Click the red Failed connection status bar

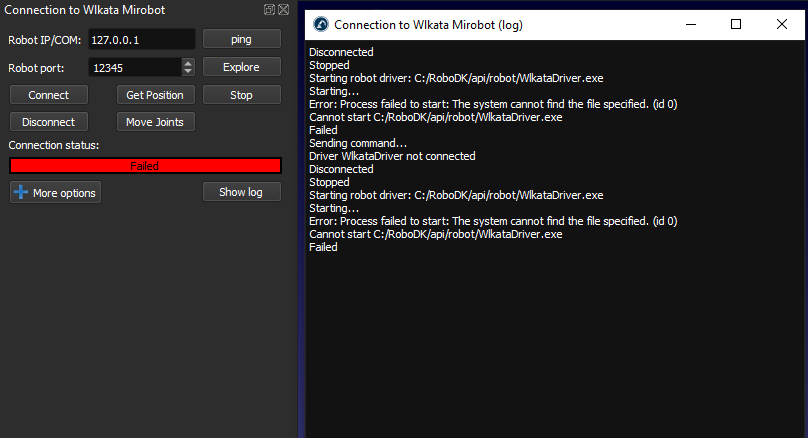click(x=145, y=166)
